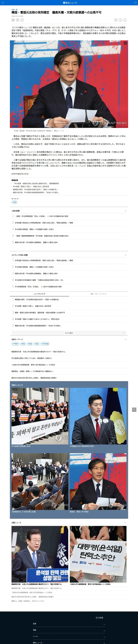Open news ranking item 4 尹大統領「弾劾でも捜査でも」
The width and height of the screenshot is (138, 644).
[x=37, y=319]
